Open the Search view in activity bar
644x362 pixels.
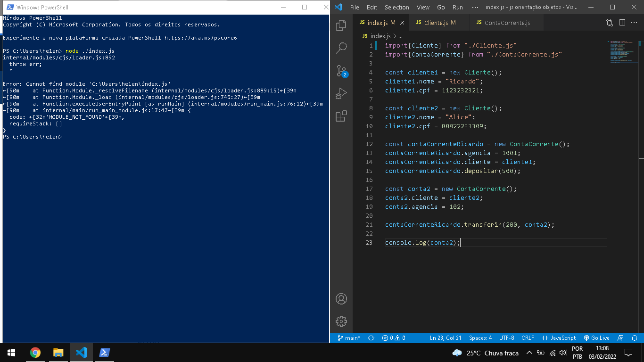[341, 48]
